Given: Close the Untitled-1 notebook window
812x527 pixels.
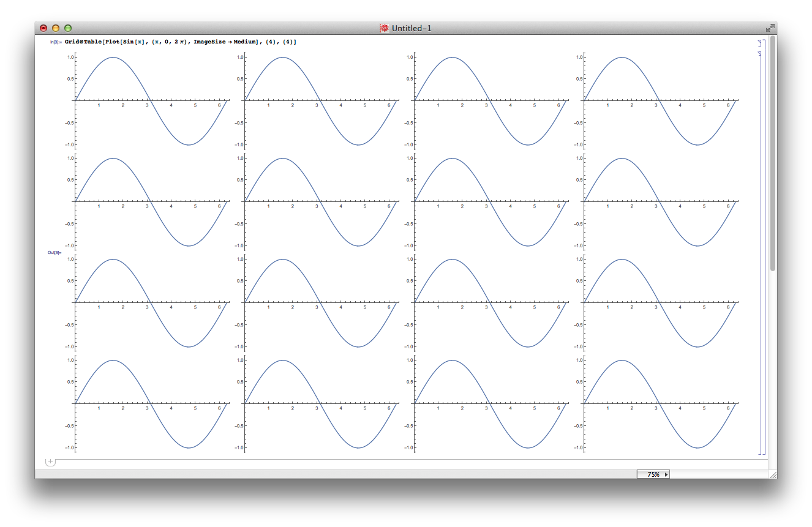Looking at the screenshot, I should tap(43, 28).
